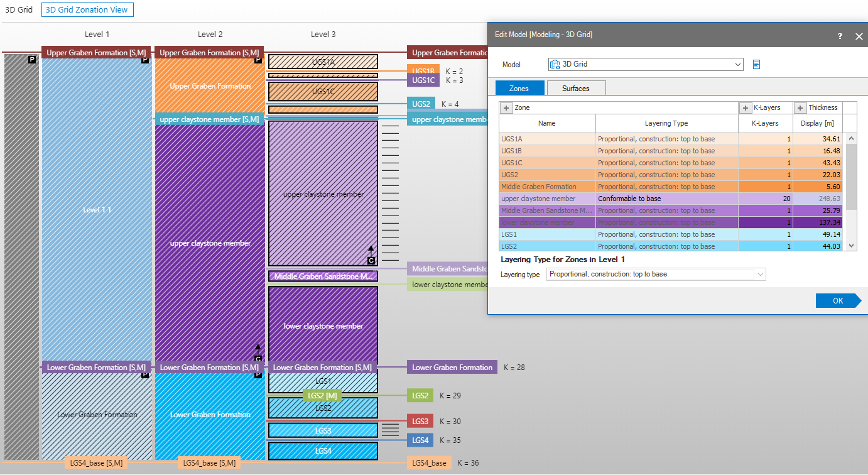868x475 pixels.
Task: Click the red LGS3 surface label
Action: pos(420,421)
